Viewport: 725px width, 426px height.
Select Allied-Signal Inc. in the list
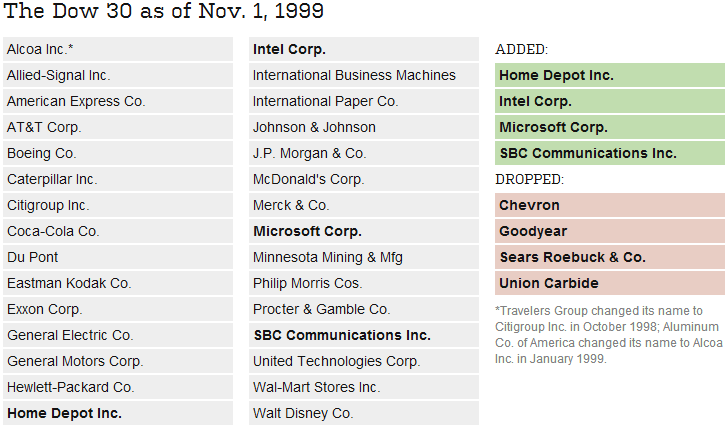(x=118, y=75)
